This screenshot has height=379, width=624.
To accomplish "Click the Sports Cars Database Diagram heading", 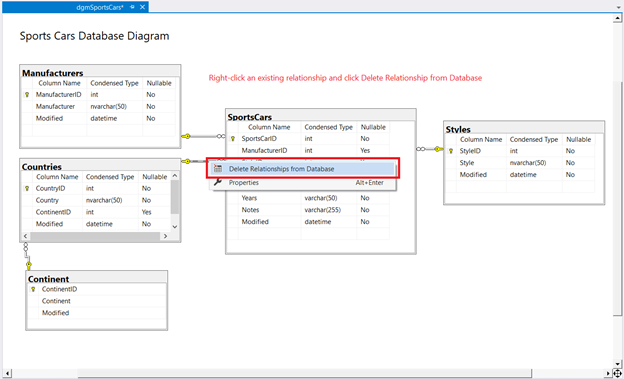I will (x=94, y=36).
